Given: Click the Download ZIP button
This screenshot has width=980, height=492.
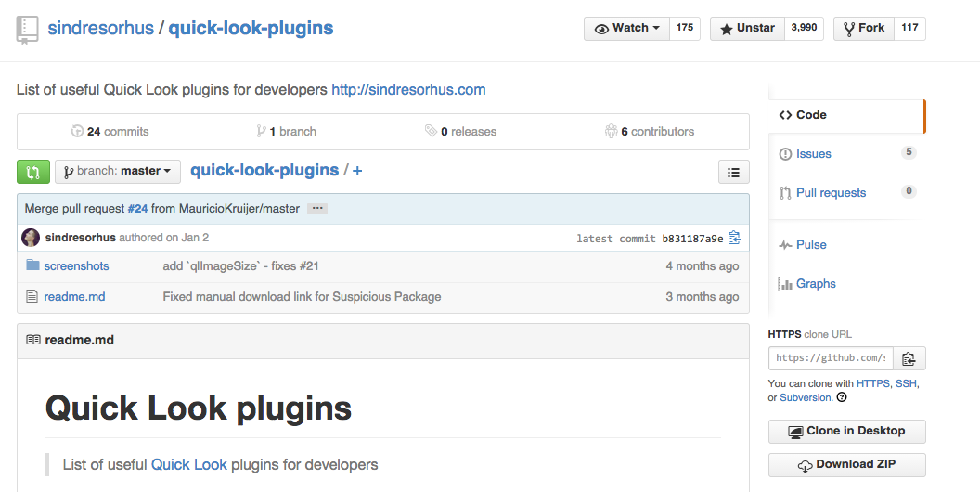Looking at the screenshot, I should (x=846, y=465).
